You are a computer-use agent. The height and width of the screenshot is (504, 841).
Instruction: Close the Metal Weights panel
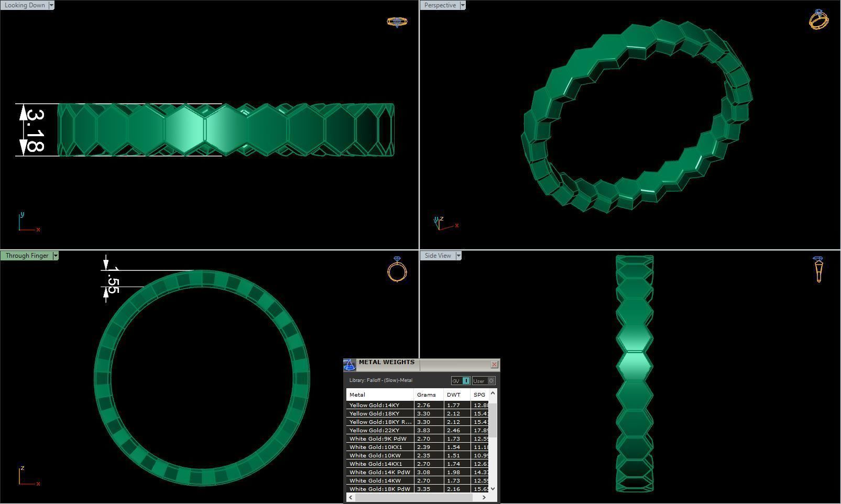pos(494,364)
